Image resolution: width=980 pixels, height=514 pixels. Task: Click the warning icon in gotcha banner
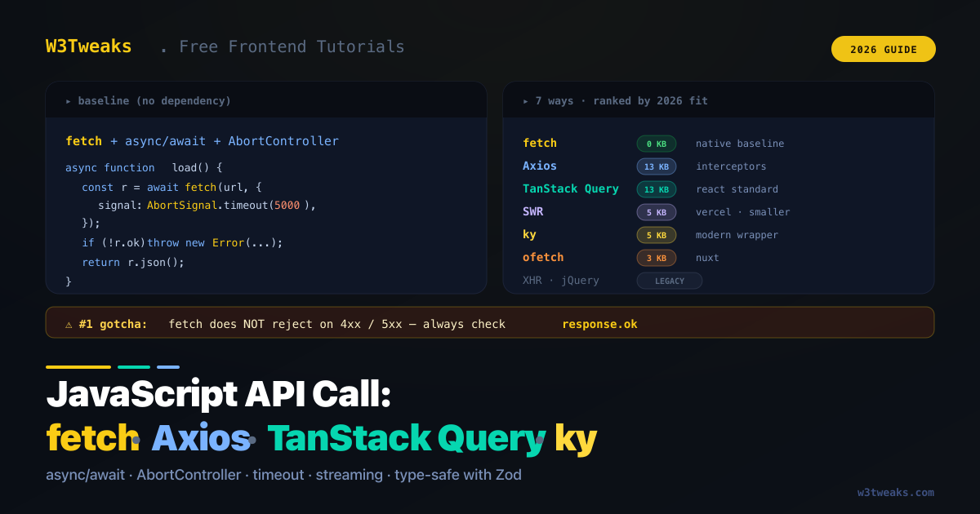click(x=69, y=324)
